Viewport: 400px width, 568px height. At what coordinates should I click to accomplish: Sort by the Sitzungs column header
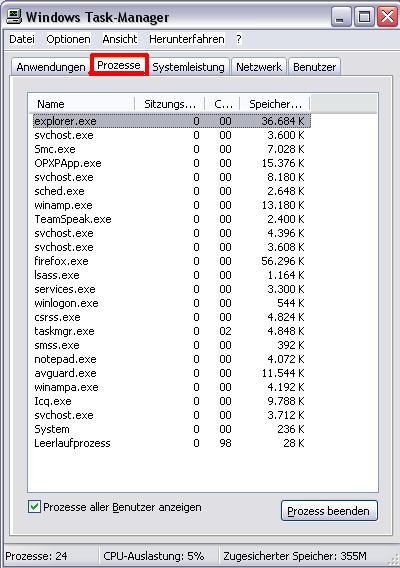click(170, 104)
